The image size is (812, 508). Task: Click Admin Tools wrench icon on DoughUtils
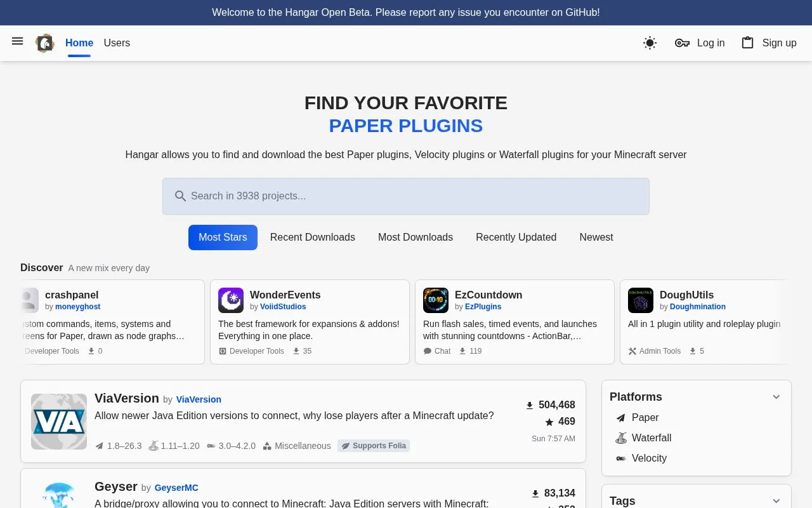(632, 351)
